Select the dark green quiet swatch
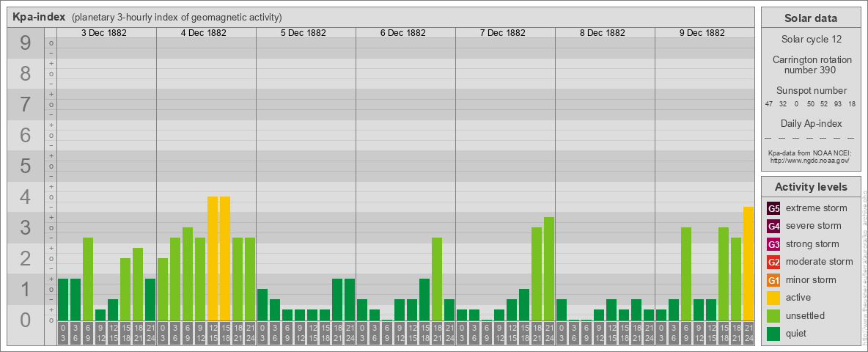Screen dimensions: 868x352 (x=773, y=333)
